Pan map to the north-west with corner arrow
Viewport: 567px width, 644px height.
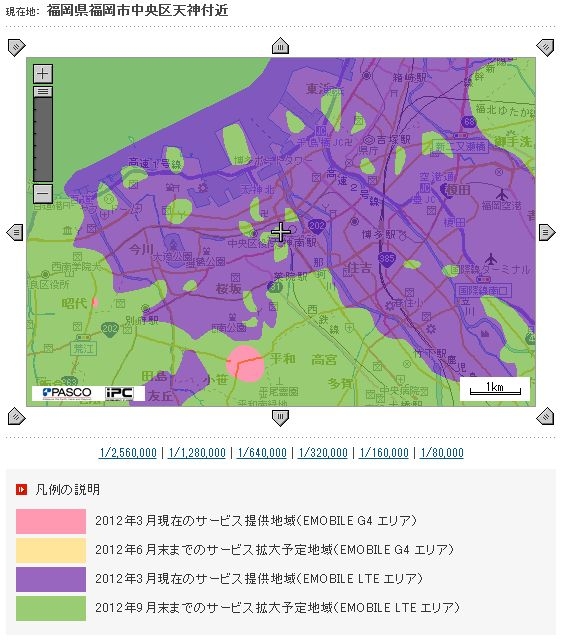[16, 47]
